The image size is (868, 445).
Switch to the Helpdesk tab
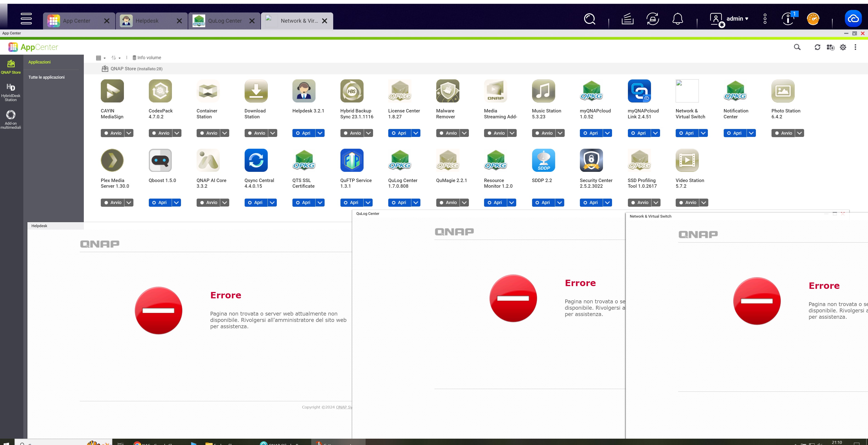[x=147, y=21]
